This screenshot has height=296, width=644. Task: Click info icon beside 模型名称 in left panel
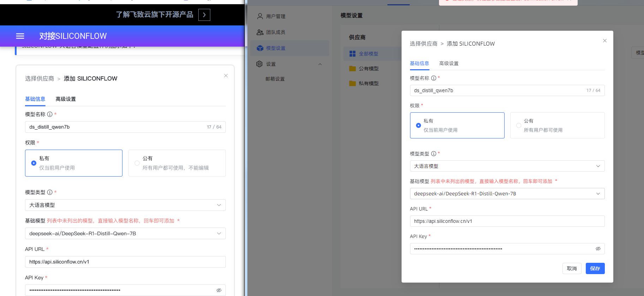[50, 114]
